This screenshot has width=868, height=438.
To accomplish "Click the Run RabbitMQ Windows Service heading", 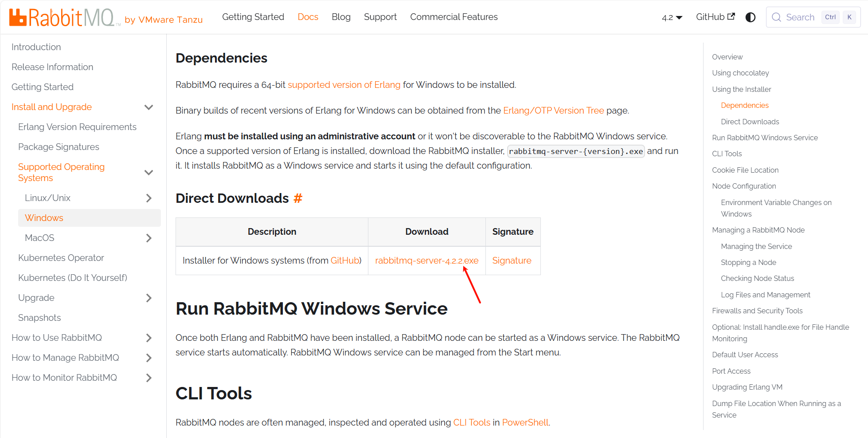I will tap(312, 309).
